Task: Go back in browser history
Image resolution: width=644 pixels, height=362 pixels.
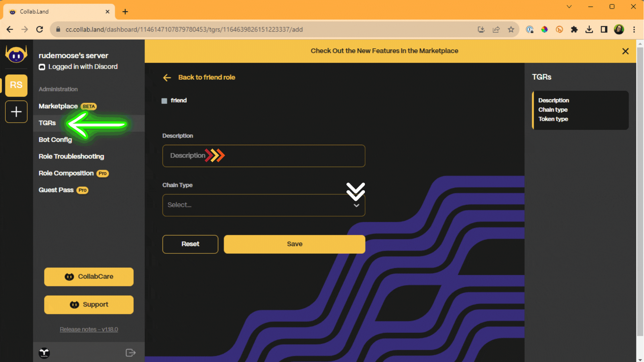Action: click(10, 29)
